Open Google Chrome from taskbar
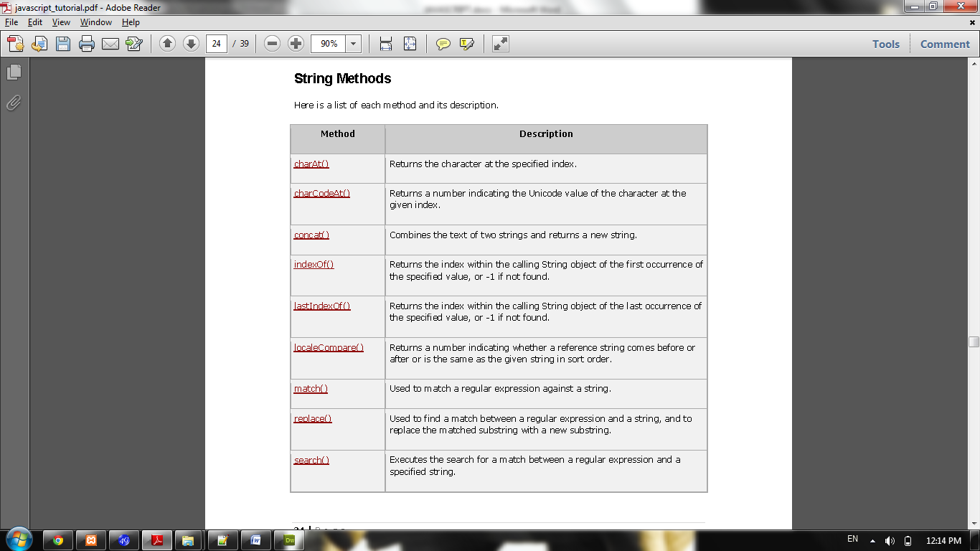The width and height of the screenshot is (980, 551). coord(58,540)
